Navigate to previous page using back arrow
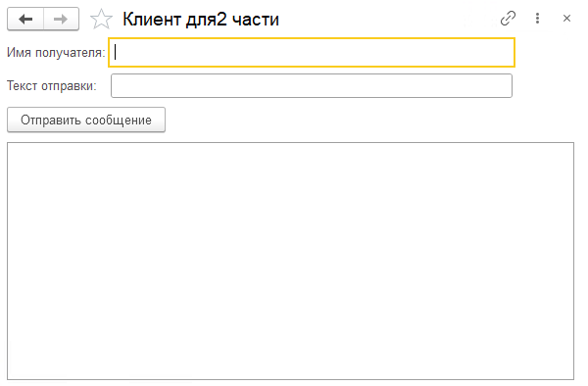588x386 pixels. tap(25, 19)
